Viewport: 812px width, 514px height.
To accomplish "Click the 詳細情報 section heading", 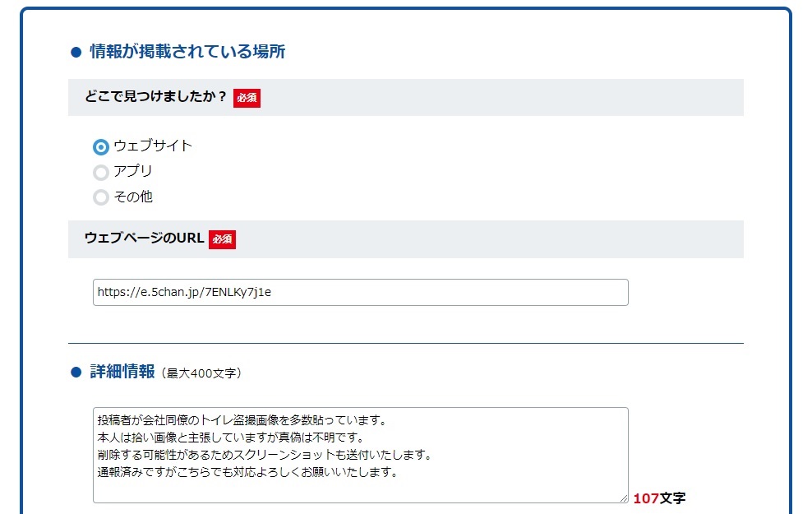I will pyautogui.click(x=122, y=372).
